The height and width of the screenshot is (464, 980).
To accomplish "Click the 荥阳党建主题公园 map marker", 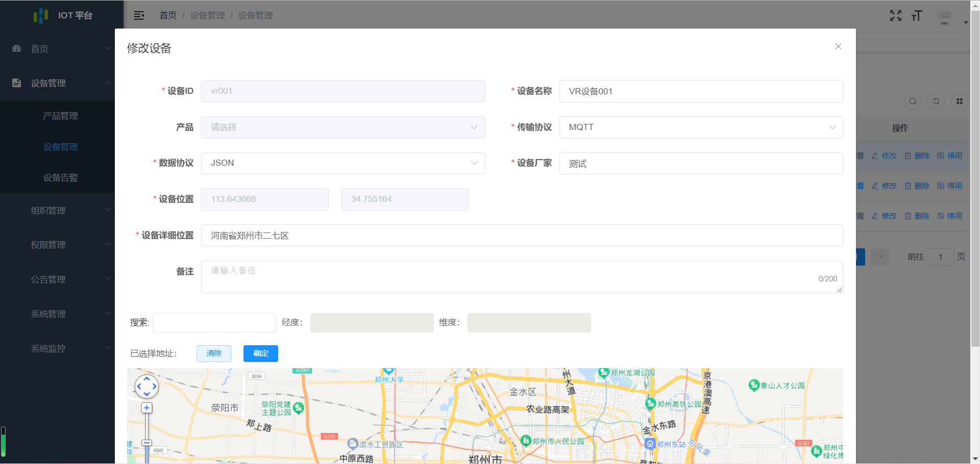I will (x=299, y=408).
